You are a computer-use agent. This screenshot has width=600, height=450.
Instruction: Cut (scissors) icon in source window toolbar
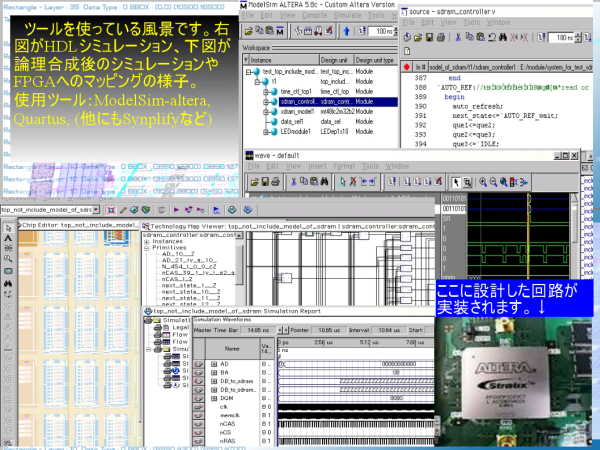(x=458, y=38)
